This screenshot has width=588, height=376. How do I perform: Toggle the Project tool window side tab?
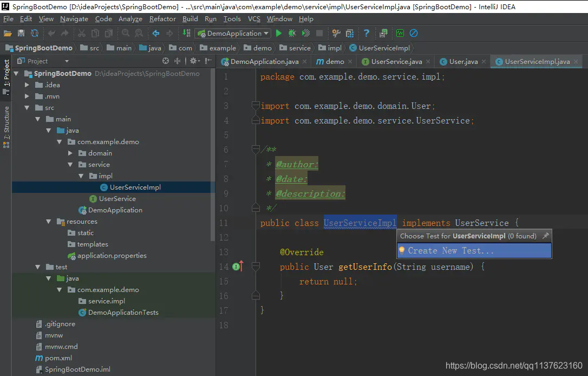pyautogui.click(x=6, y=77)
